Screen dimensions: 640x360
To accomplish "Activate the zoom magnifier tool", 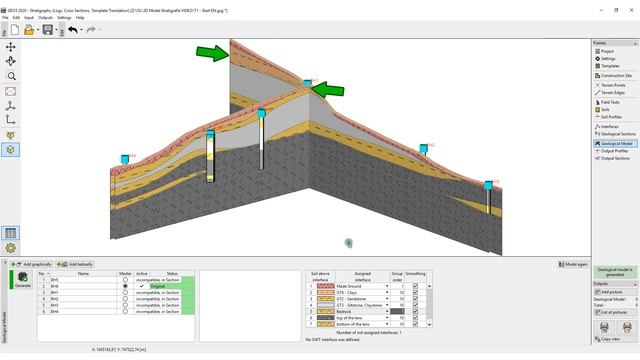I will coord(11,76).
